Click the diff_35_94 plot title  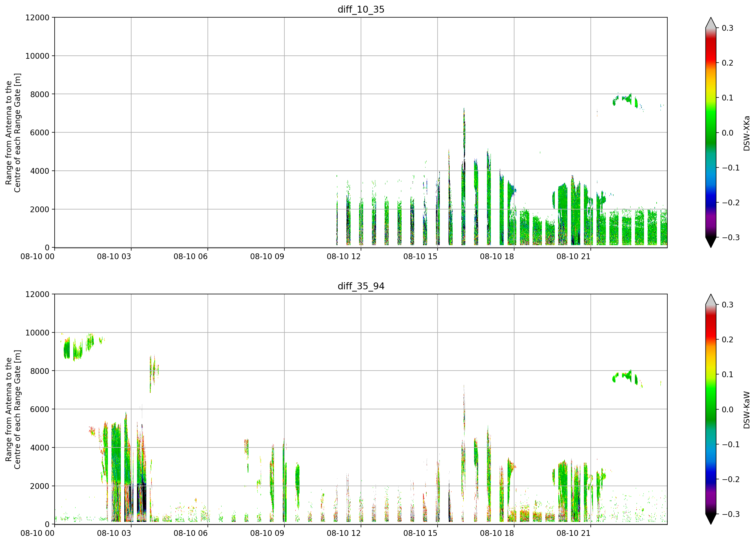point(361,286)
